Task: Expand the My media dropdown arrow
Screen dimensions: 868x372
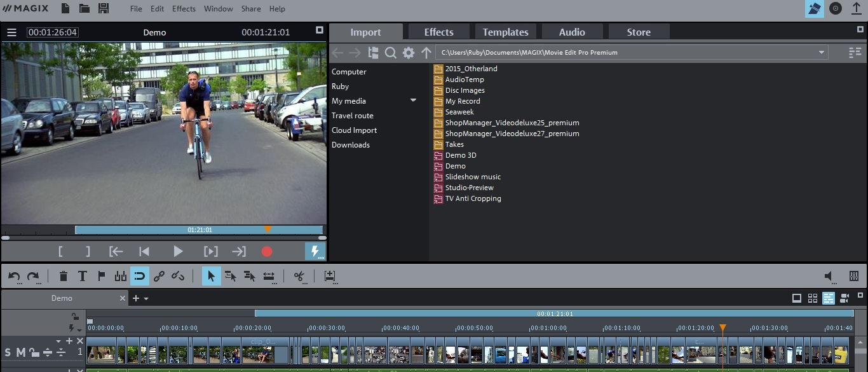Action: pyautogui.click(x=413, y=100)
